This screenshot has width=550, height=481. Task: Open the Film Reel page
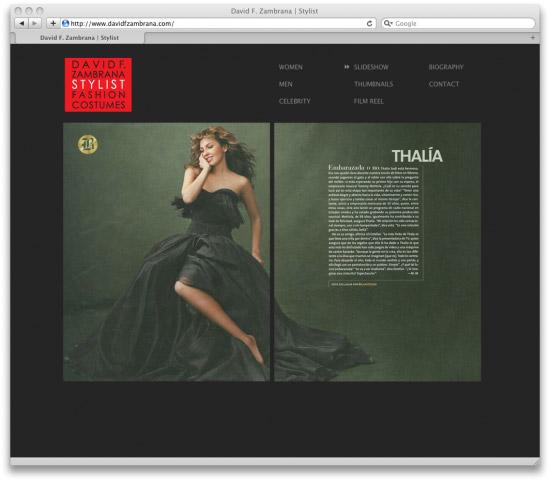pyautogui.click(x=369, y=101)
